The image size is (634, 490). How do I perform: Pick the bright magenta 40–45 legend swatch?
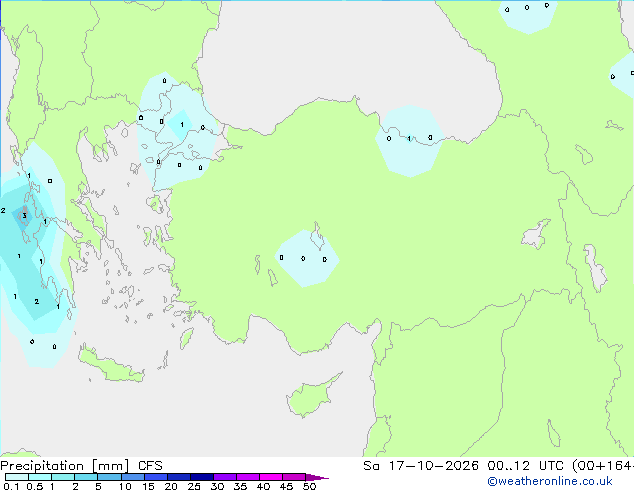point(271,477)
